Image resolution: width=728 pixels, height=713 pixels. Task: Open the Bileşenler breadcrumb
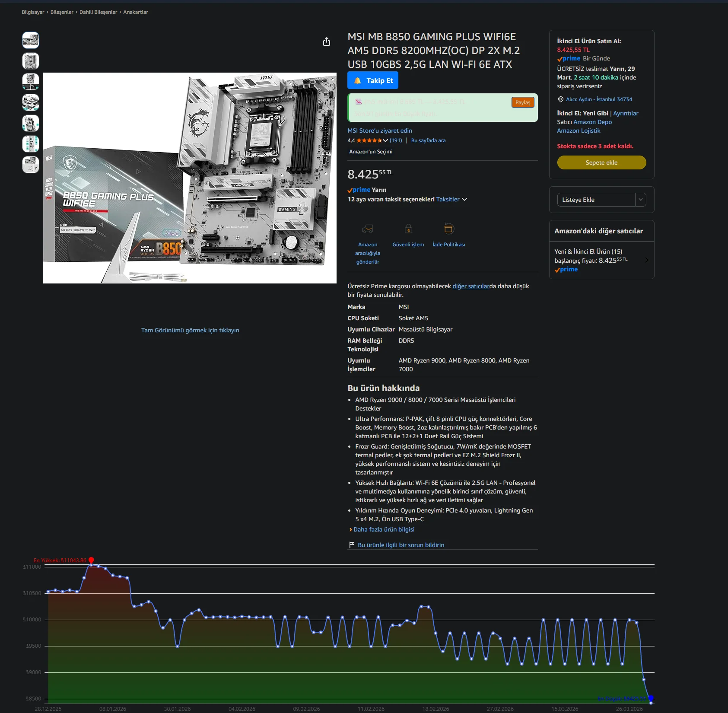point(62,12)
